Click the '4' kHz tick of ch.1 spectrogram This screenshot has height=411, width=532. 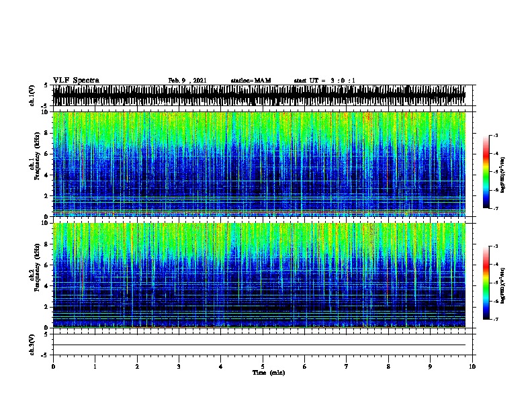[x=47, y=175]
